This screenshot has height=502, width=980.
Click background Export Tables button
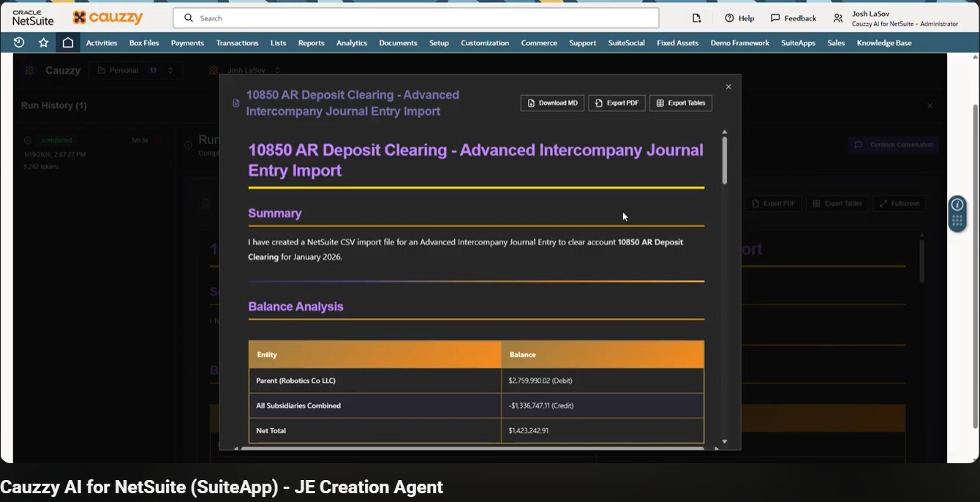pyautogui.click(x=837, y=203)
